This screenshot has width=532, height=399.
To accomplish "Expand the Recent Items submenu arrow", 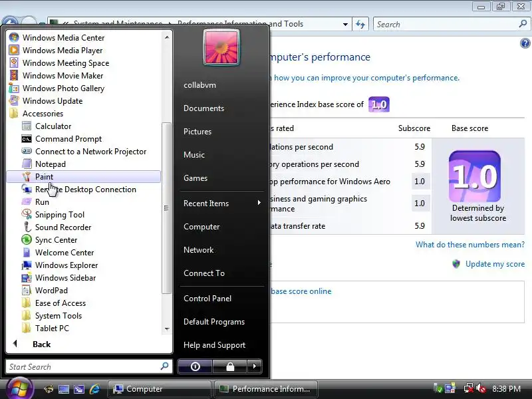I will pyautogui.click(x=259, y=203).
